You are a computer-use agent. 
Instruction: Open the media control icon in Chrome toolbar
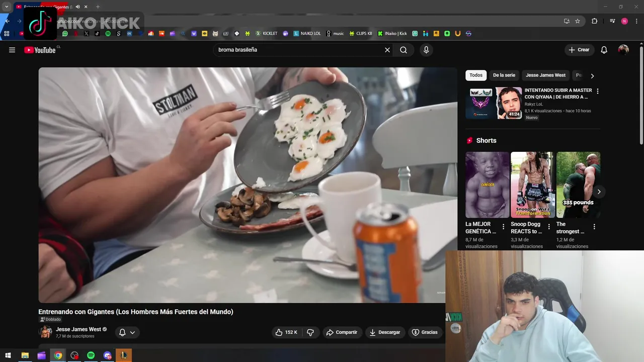tap(612, 21)
